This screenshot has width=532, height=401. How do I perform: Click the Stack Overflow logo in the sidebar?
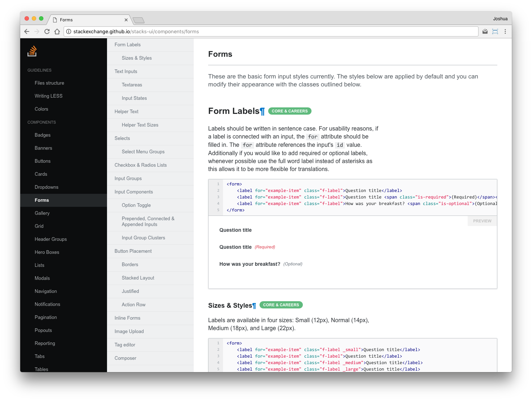(x=32, y=51)
